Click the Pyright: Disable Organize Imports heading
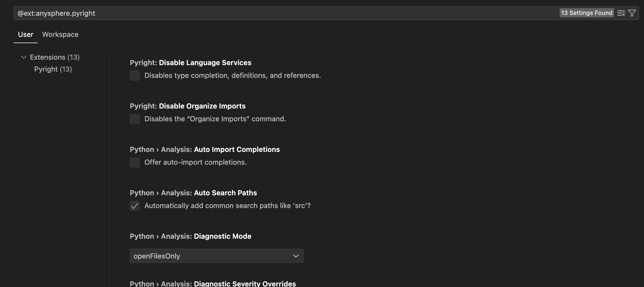Viewport: 644px width, 287px height. [188, 106]
